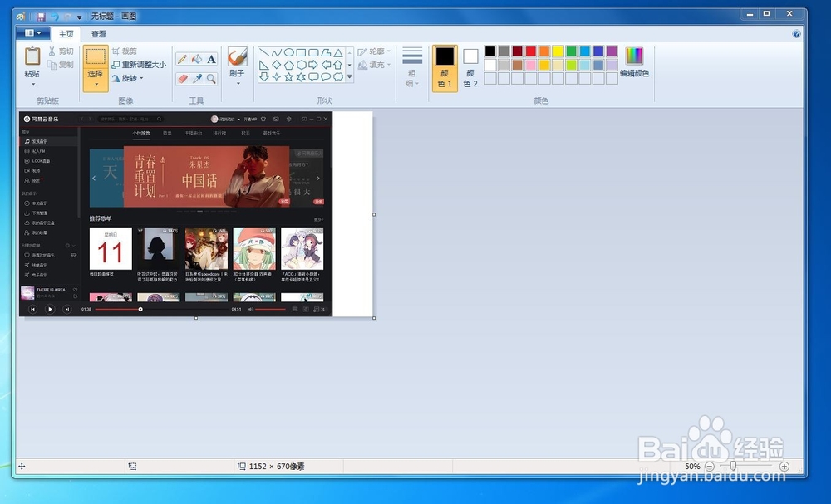Click Resize (重新调整大小) button
Image resolution: width=831 pixels, height=504 pixels.
(x=139, y=65)
